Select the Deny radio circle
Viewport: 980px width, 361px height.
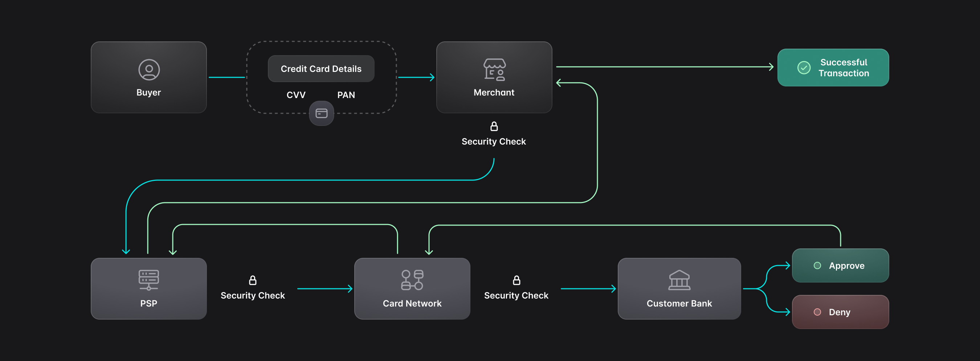(x=817, y=312)
